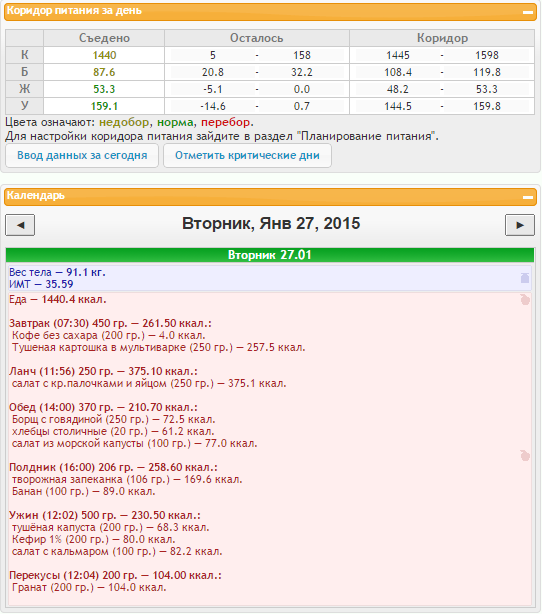Click the Съедено column header
This screenshot has height=614, width=542.
point(104,38)
